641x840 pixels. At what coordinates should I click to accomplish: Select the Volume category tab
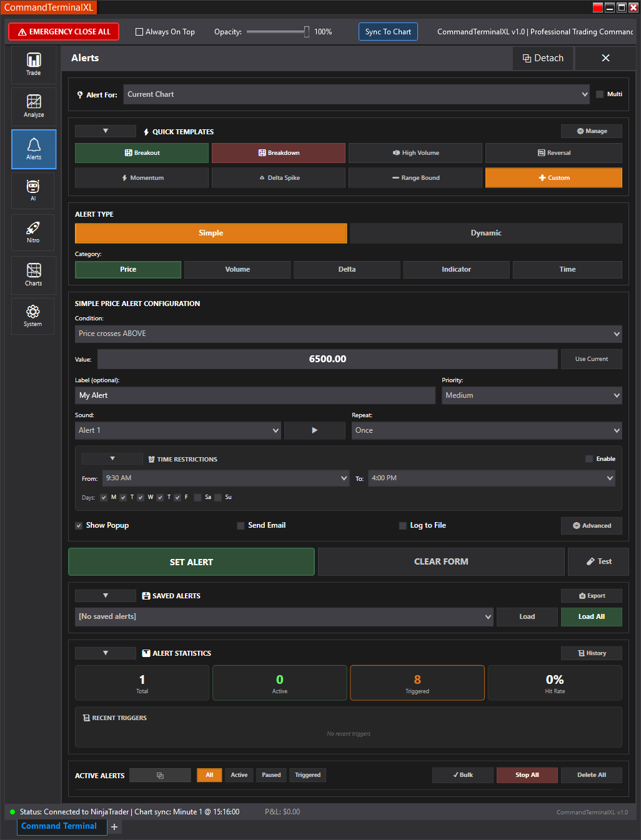click(x=237, y=269)
